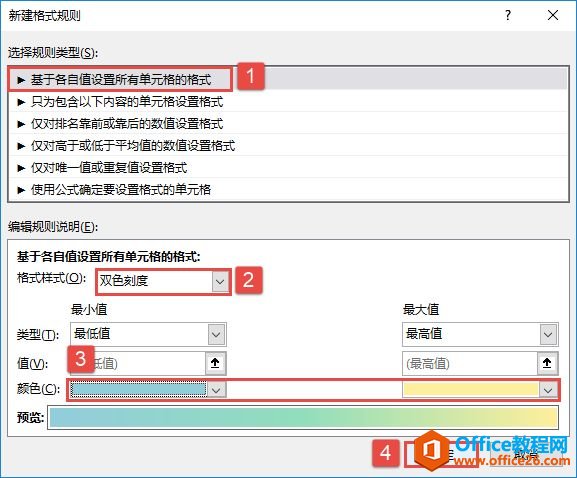Select rule type 使用公式确定要设置格式的单元格

click(288, 190)
